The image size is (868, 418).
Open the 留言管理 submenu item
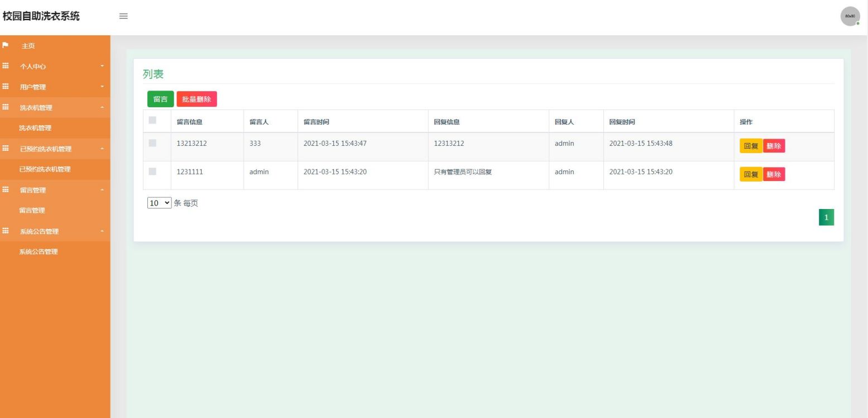pos(32,211)
